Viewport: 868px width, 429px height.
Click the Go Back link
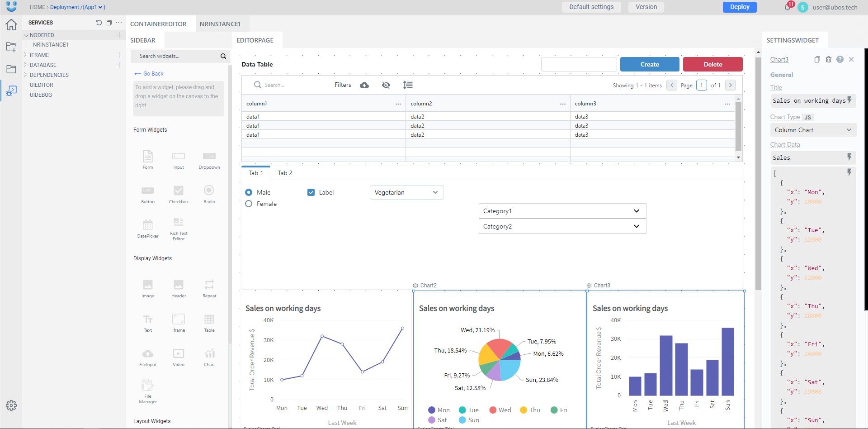149,74
